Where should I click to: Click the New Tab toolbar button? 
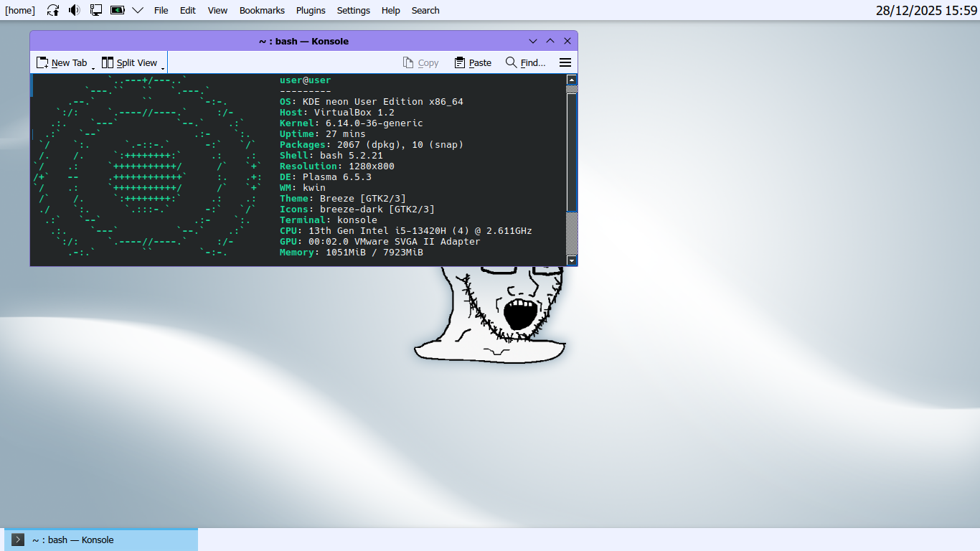62,63
